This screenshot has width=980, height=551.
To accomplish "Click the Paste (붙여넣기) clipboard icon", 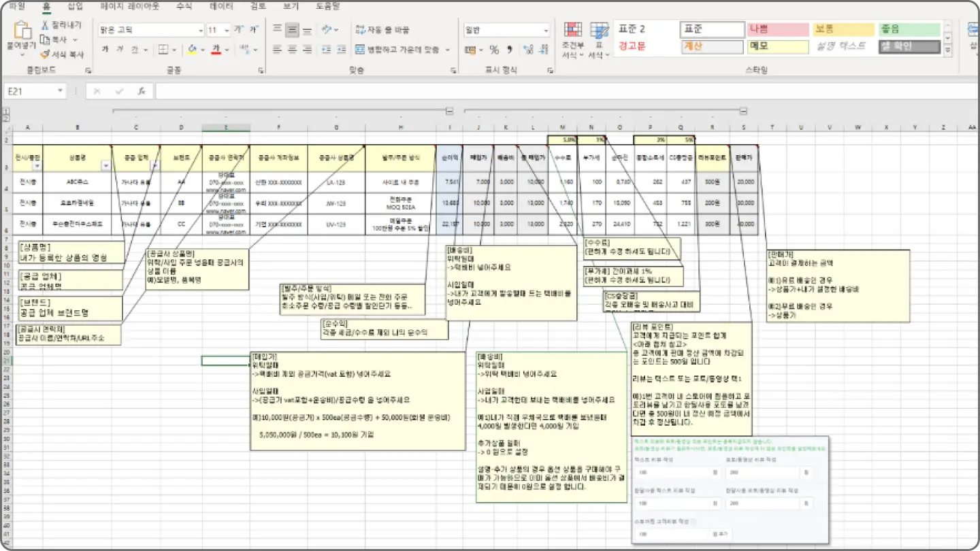I will (22, 31).
